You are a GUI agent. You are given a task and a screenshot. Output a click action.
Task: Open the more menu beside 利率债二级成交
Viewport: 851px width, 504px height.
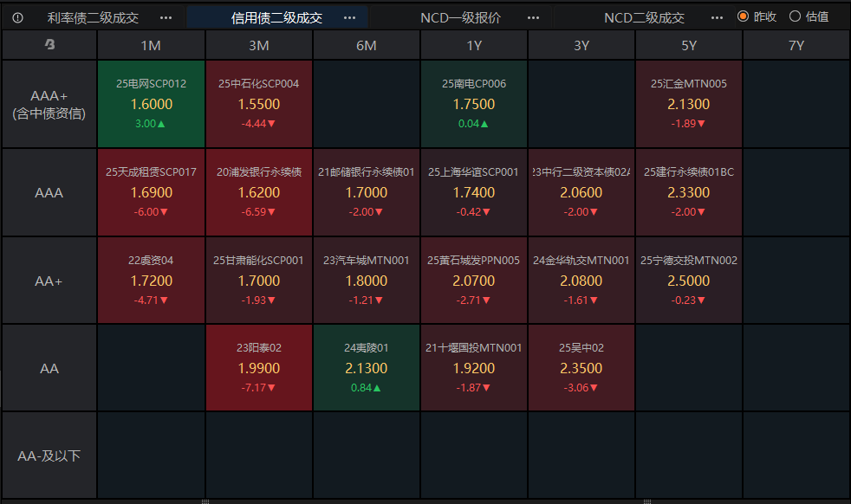click(166, 18)
